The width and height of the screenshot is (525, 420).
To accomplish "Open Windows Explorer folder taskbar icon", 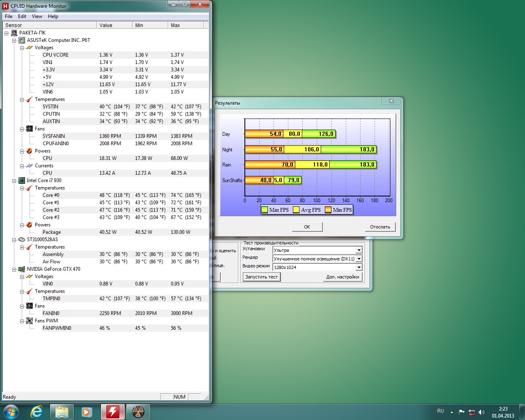I will click(62, 412).
